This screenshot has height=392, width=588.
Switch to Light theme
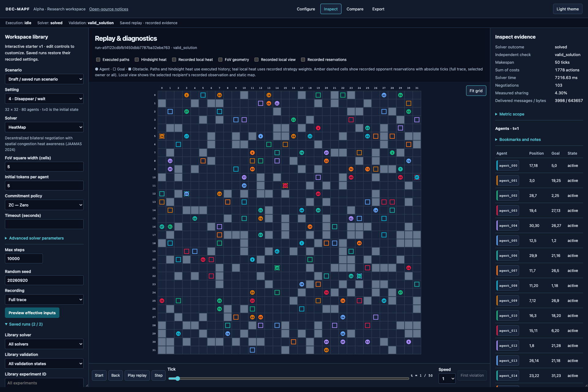tap(567, 9)
